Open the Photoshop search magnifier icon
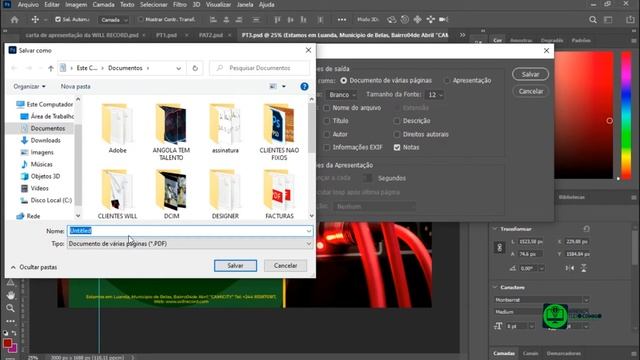Viewport: 640px width, 360px height. click(593, 20)
